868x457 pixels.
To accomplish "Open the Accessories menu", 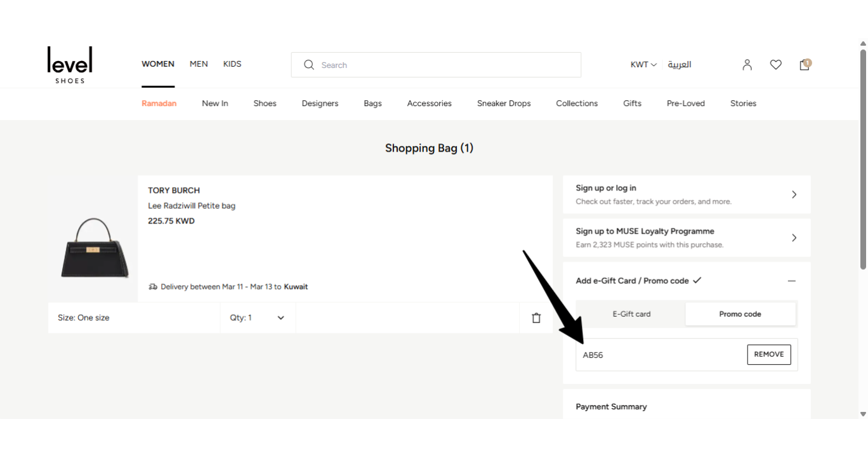I will 430,103.
